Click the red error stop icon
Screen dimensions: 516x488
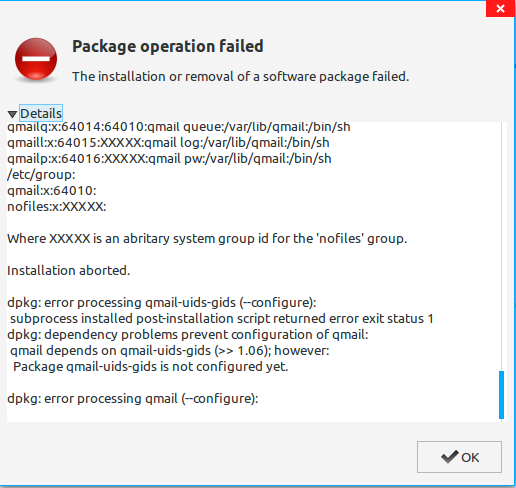(x=36, y=59)
